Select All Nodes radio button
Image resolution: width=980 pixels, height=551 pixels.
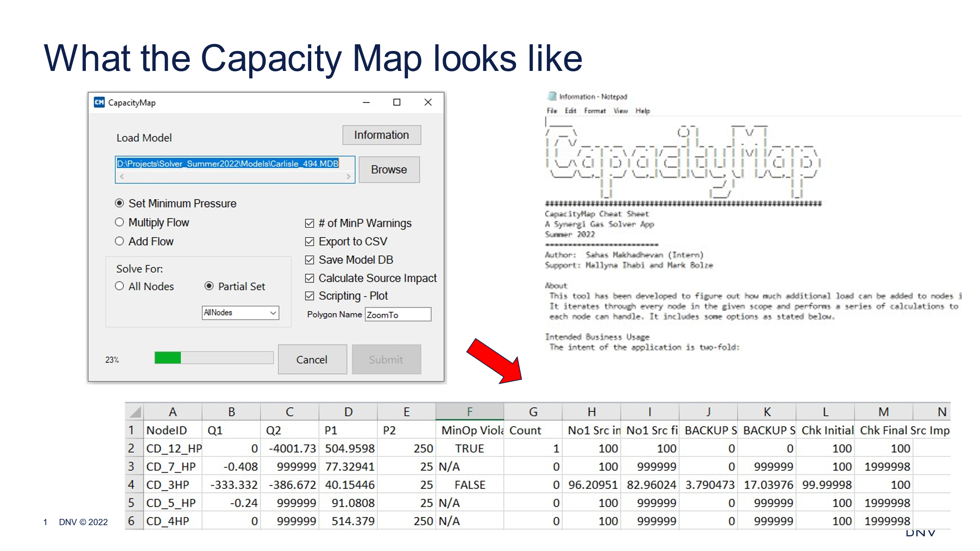pyautogui.click(x=119, y=286)
